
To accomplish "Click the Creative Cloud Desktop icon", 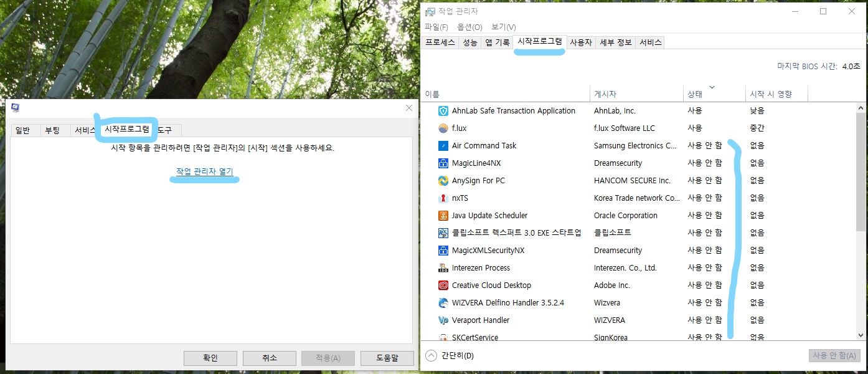I will click(x=443, y=285).
